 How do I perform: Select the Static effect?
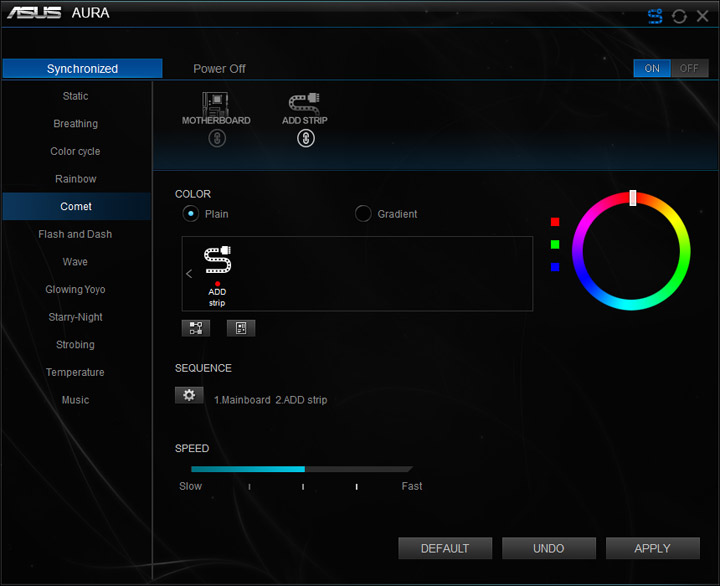click(76, 96)
